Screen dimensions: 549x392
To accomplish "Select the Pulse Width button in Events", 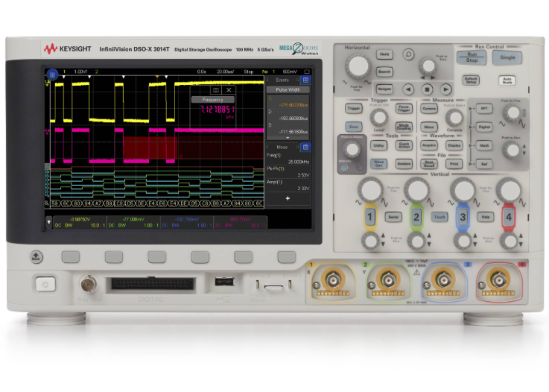I will 288,89.
